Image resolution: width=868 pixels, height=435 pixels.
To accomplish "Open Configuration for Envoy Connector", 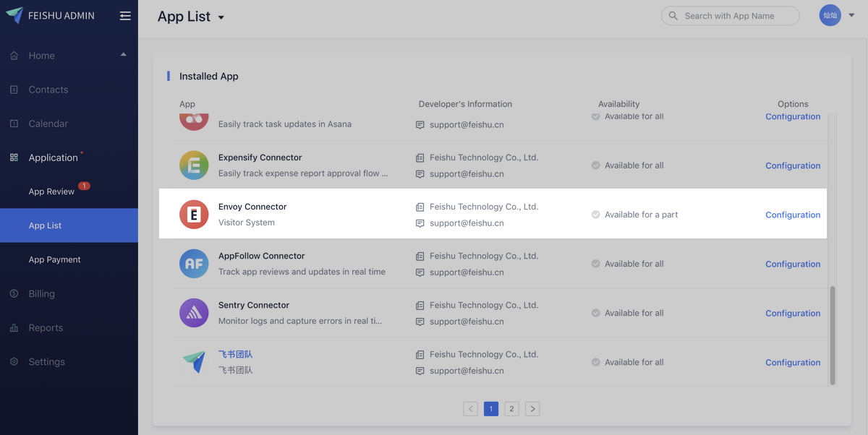I will point(793,215).
